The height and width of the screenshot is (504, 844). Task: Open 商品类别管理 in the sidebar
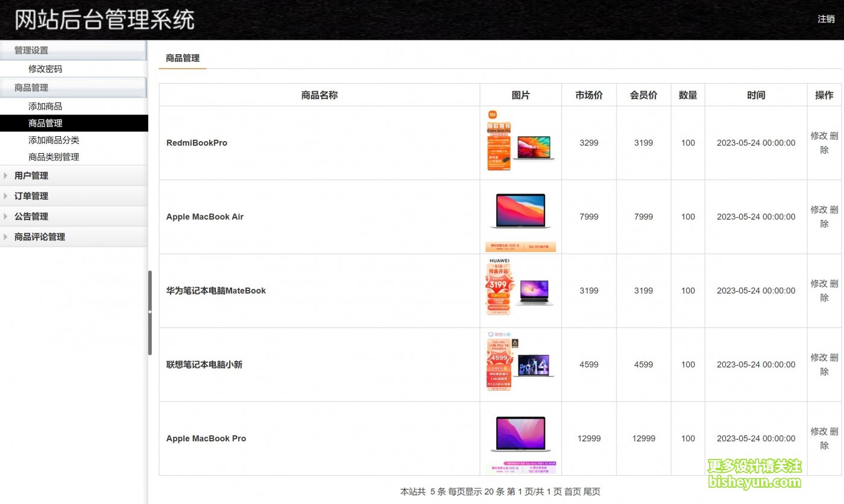(x=54, y=157)
